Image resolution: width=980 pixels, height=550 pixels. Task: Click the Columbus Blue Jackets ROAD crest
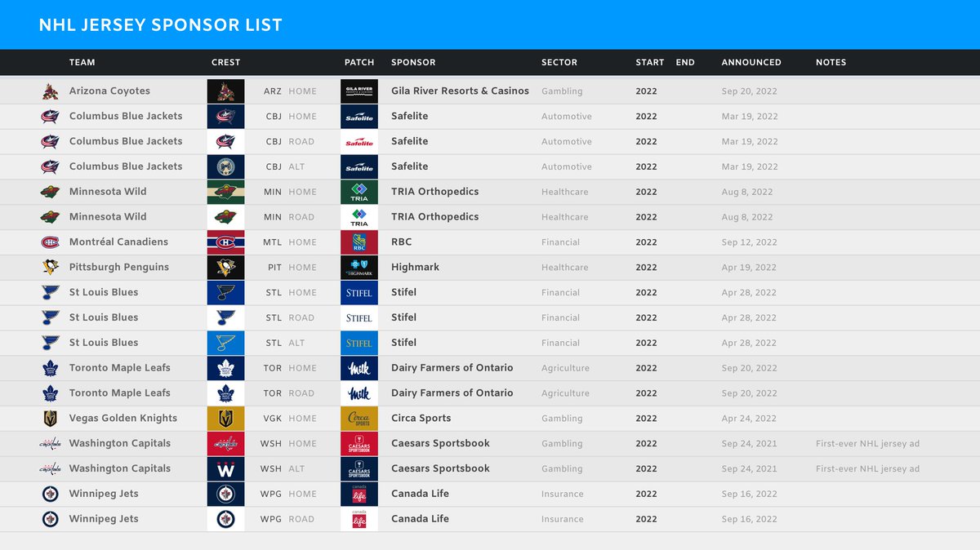[225, 142]
